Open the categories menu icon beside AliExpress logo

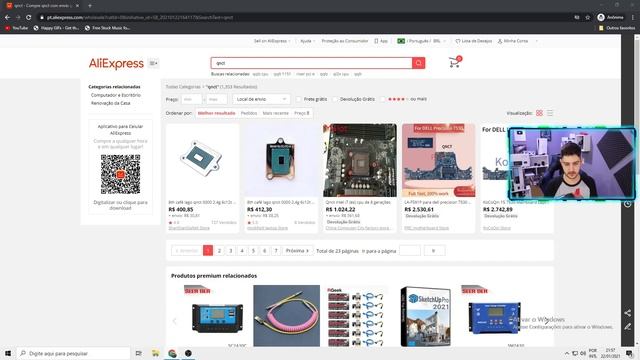pyautogui.click(x=153, y=63)
